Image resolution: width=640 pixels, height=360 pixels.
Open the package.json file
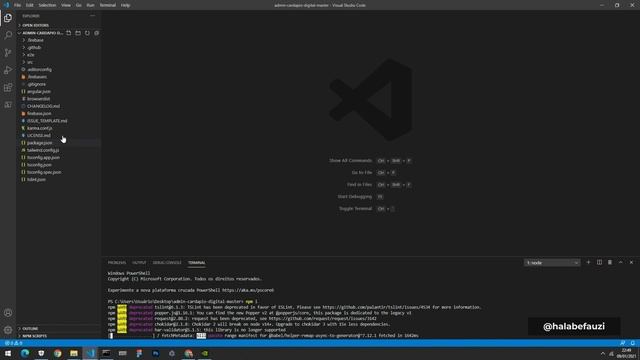(40, 143)
